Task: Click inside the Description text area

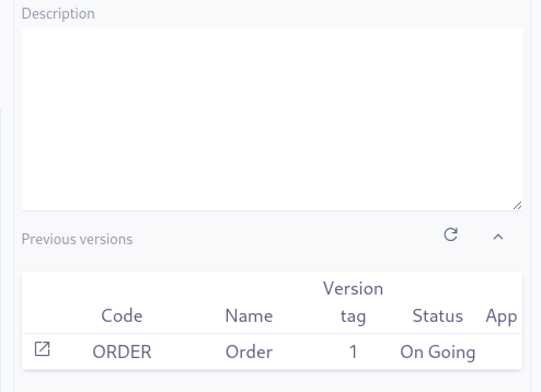Action: (272, 119)
